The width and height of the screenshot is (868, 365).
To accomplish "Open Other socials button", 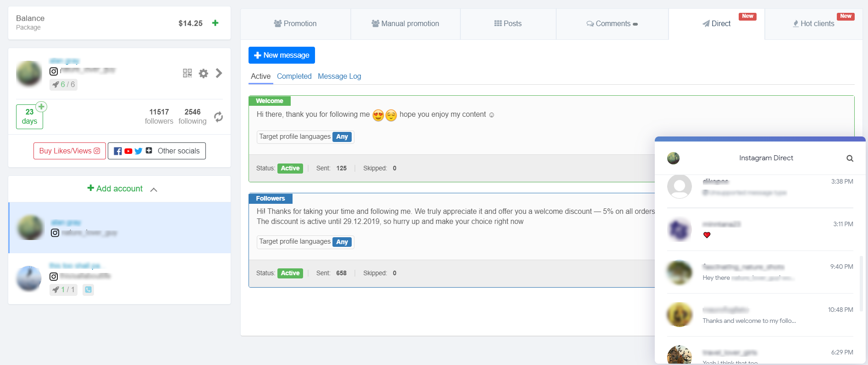I will point(157,151).
